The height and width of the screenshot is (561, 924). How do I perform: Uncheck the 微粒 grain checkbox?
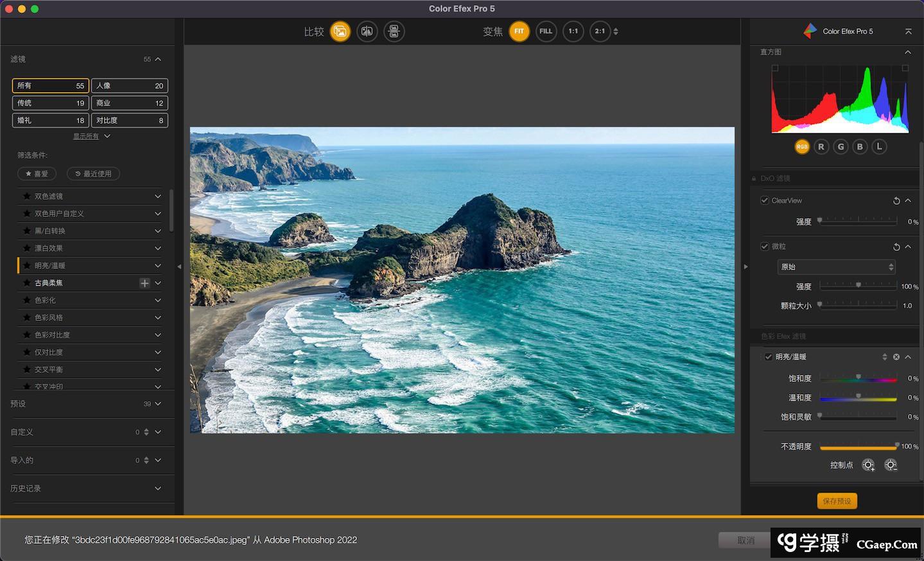tap(765, 246)
